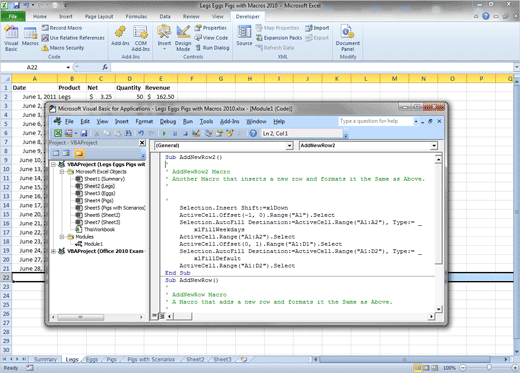Screen dimensions: 520x373
Task: Click the Break pause button
Action: tap(175, 133)
